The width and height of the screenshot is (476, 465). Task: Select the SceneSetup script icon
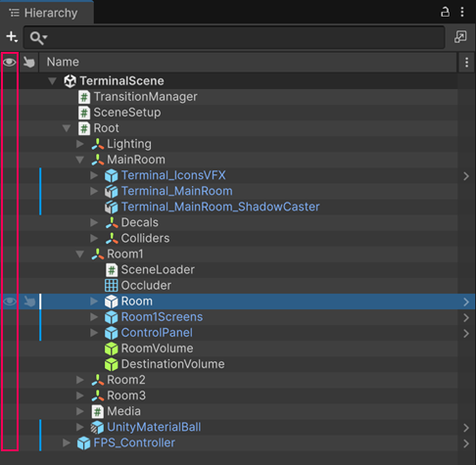(84, 113)
